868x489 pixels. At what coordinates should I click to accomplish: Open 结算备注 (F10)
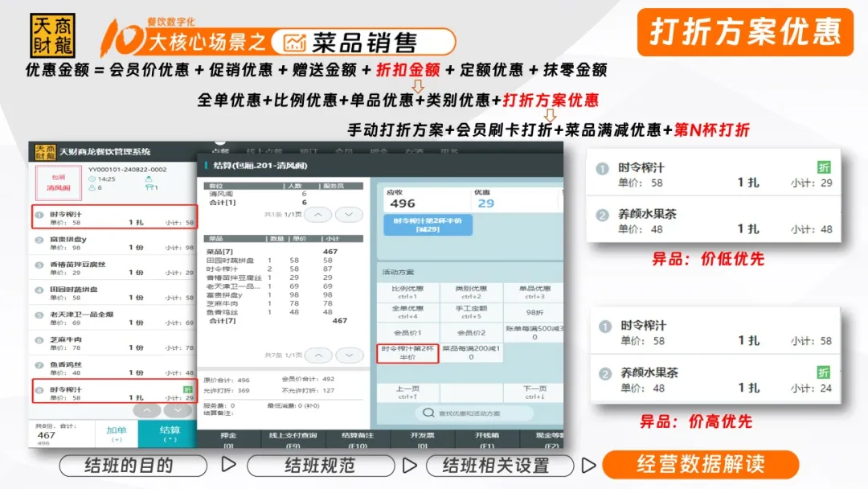pyautogui.click(x=358, y=440)
